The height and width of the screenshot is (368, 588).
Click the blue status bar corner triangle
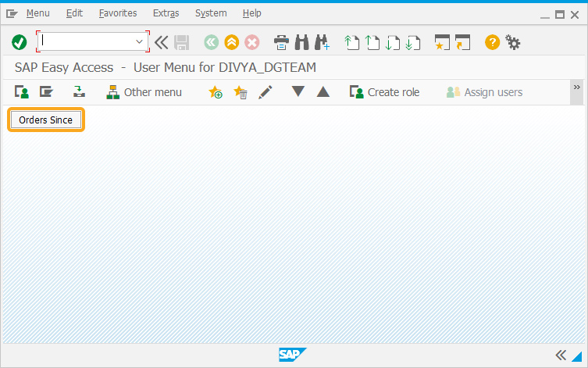coord(577,356)
